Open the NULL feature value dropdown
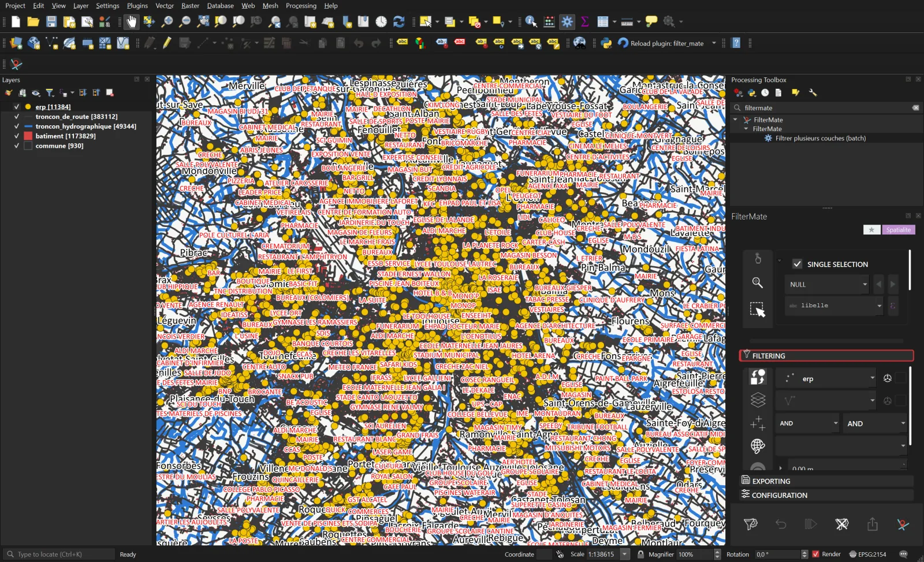924x562 pixels. [x=827, y=284]
